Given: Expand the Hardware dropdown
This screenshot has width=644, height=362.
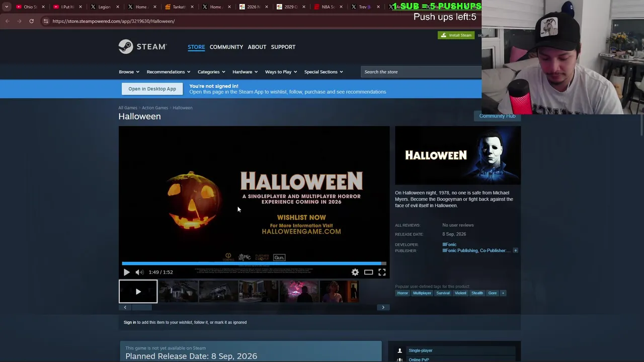Looking at the screenshot, I should point(245,72).
